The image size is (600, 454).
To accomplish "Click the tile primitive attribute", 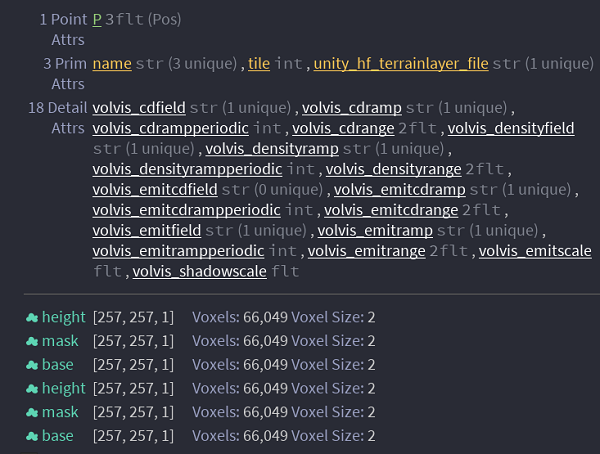I will click(x=260, y=64).
